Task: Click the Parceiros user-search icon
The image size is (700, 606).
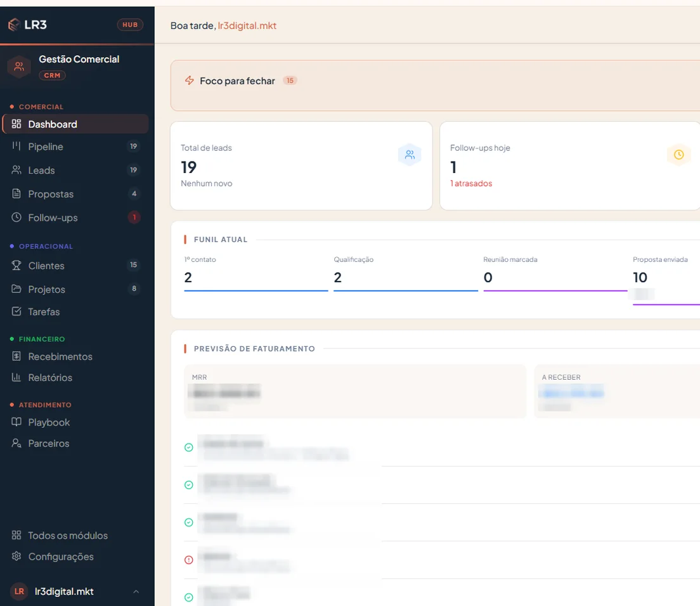Action: [x=16, y=443]
